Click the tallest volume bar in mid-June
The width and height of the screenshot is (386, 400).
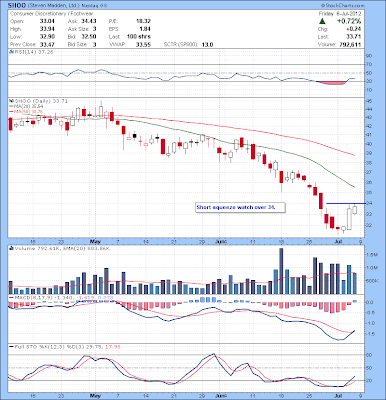[281, 271]
